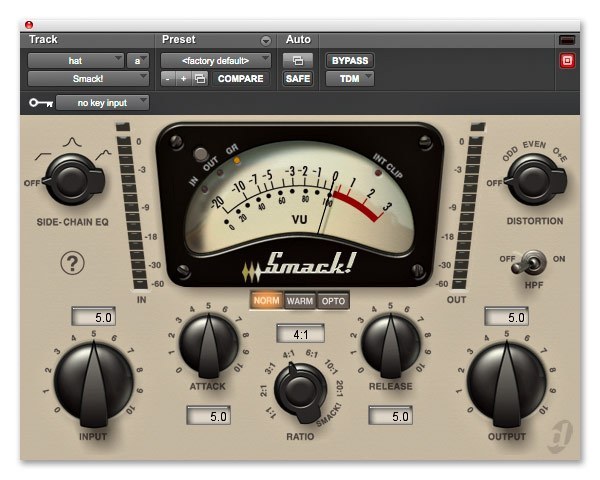Toggle the HPF on/off switch

pyautogui.click(x=533, y=263)
